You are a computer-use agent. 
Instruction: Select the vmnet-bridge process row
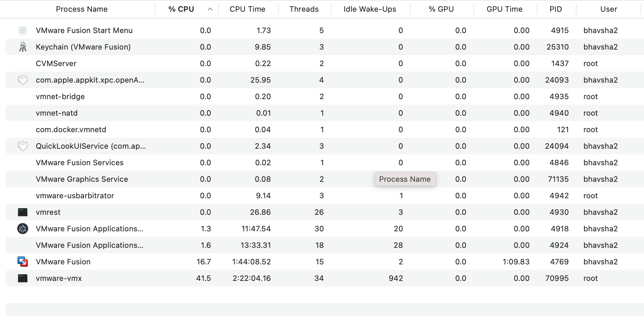pyautogui.click(x=60, y=97)
